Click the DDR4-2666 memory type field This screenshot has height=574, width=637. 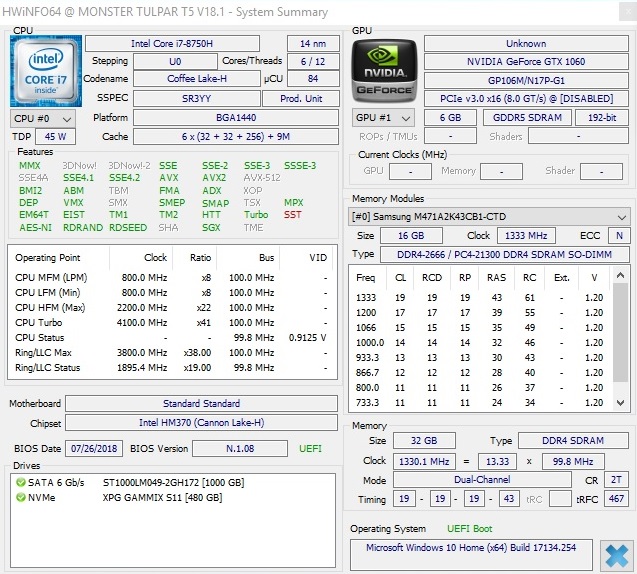point(504,255)
